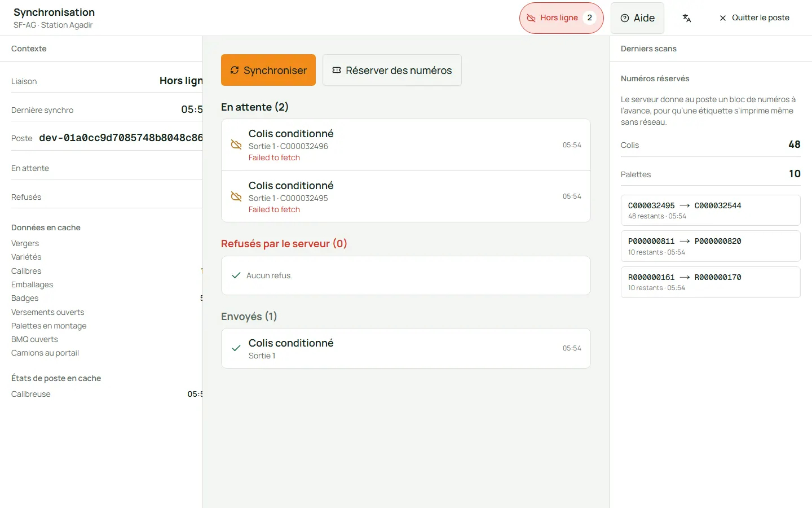Click range end P000000820
This screenshot has width=812, height=508.
click(x=718, y=241)
